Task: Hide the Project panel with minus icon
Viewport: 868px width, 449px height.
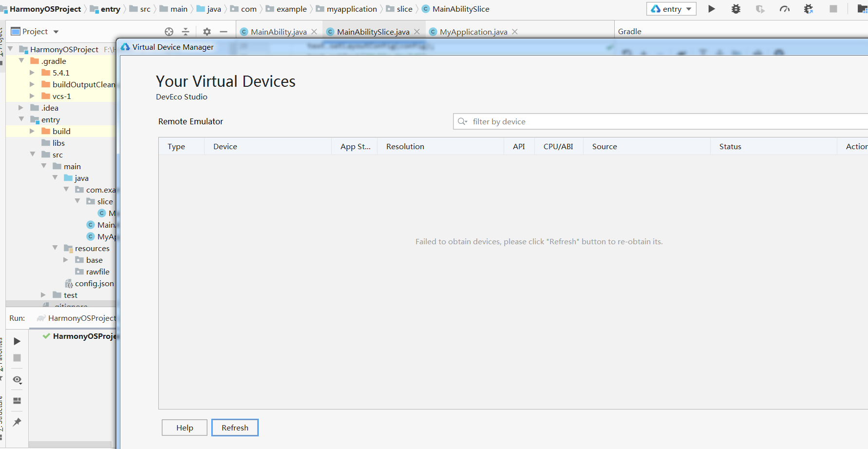Action: [x=224, y=32]
